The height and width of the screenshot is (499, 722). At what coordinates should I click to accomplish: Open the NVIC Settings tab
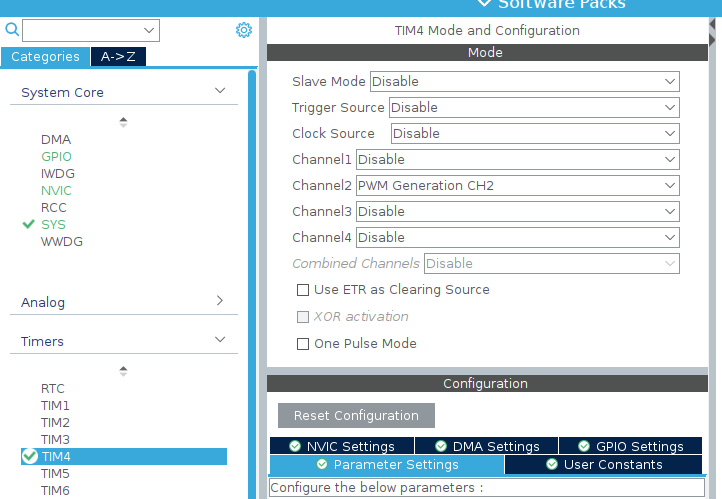pos(341,446)
